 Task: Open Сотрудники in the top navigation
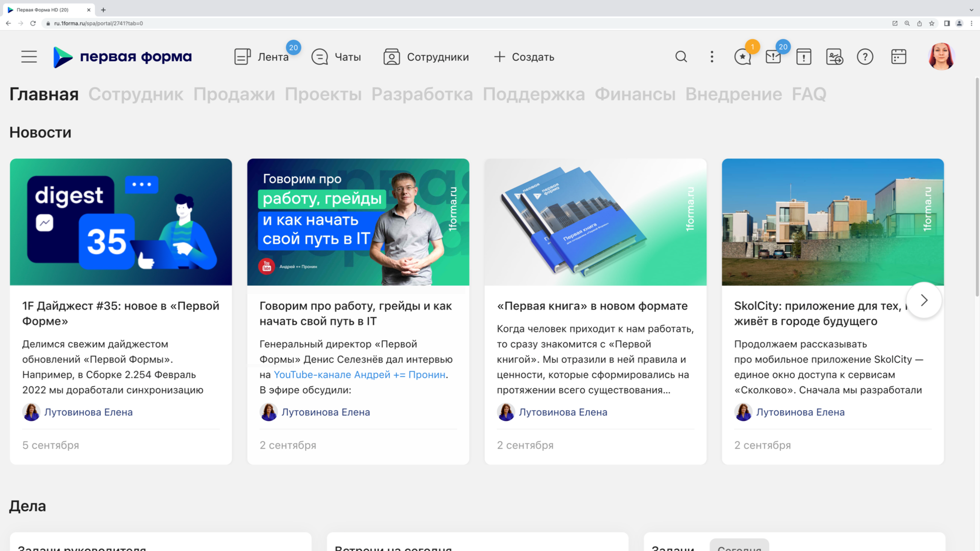coord(426,57)
